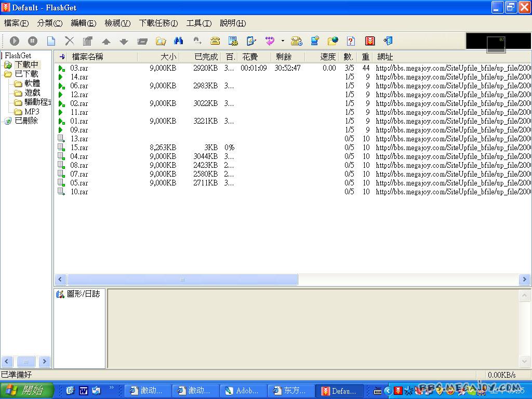Open the Help question mark icon
The height and width of the screenshot is (399, 532).
pyautogui.click(x=351, y=41)
